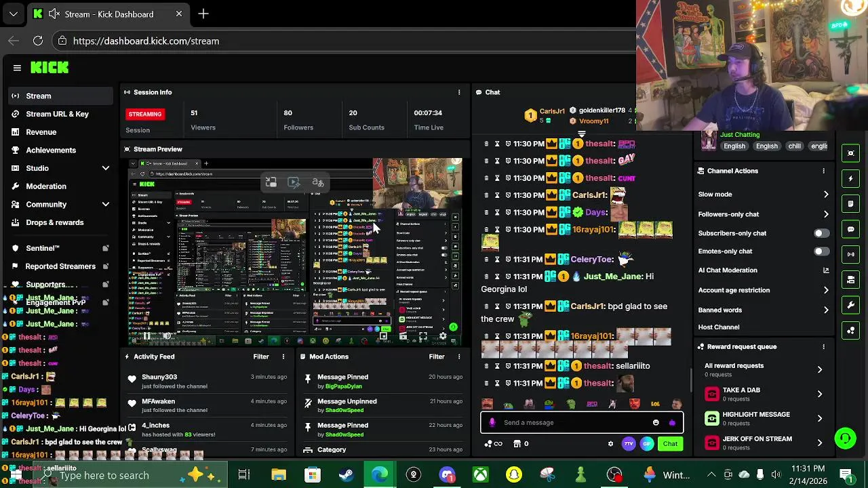This screenshot has width=868, height=488.
Task: Reload the page with browser refresh
Action: coord(38,41)
